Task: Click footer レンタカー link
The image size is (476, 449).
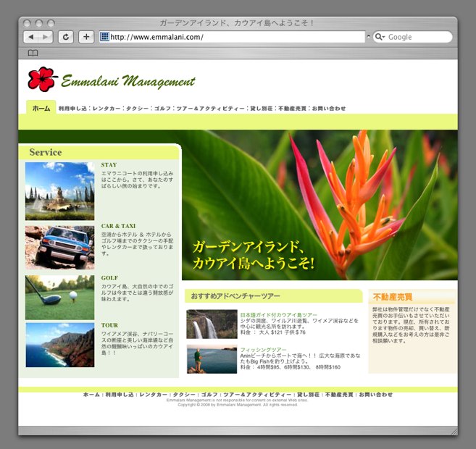Action: click(x=154, y=395)
